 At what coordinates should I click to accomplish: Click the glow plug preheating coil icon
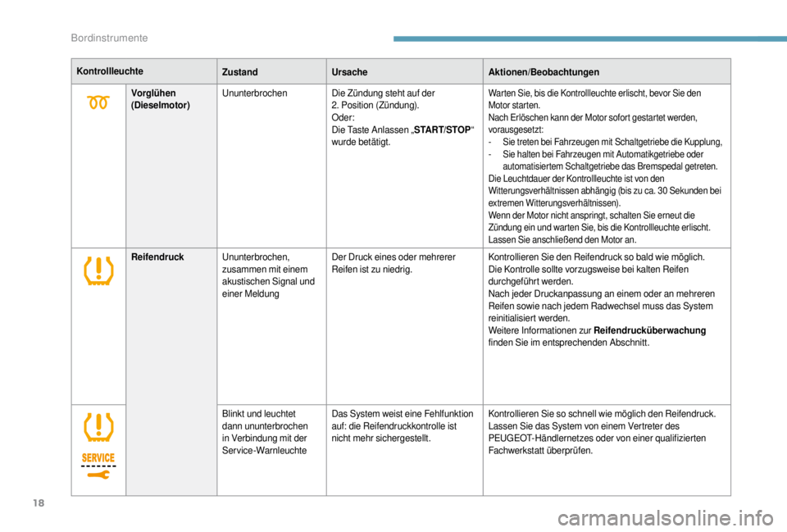pos(98,103)
